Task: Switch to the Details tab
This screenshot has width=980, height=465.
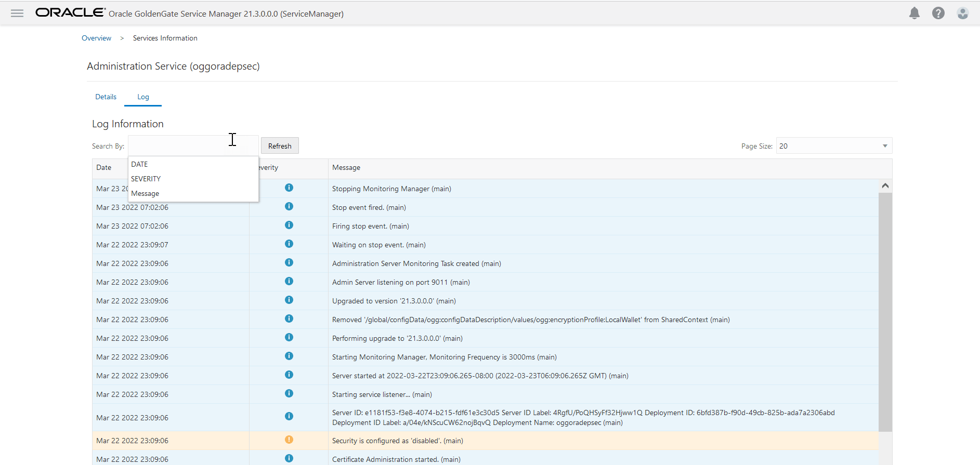Action: tap(106, 97)
